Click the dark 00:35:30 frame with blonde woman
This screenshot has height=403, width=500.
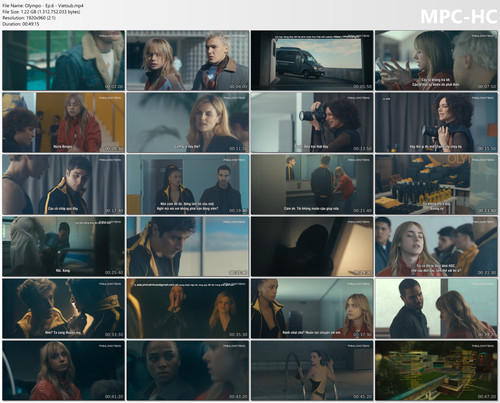tap(188, 308)
